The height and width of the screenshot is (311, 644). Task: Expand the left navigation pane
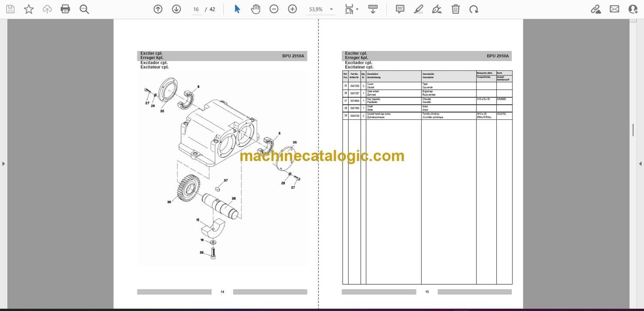point(3,164)
